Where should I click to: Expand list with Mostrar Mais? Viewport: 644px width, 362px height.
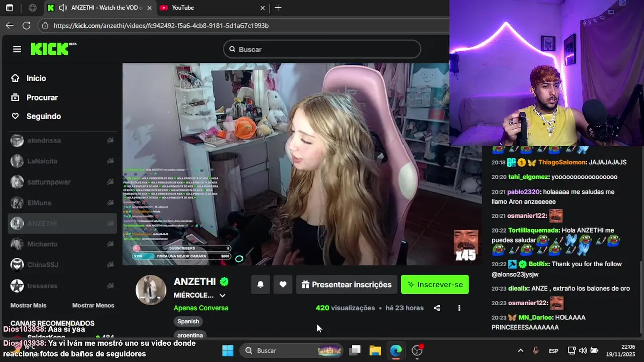pos(28,305)
